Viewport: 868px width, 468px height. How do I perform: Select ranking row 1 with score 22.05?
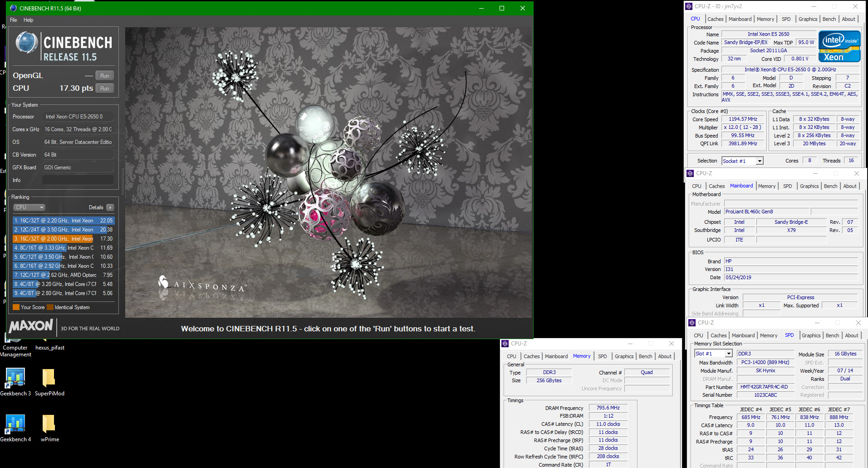click(64, 221)
